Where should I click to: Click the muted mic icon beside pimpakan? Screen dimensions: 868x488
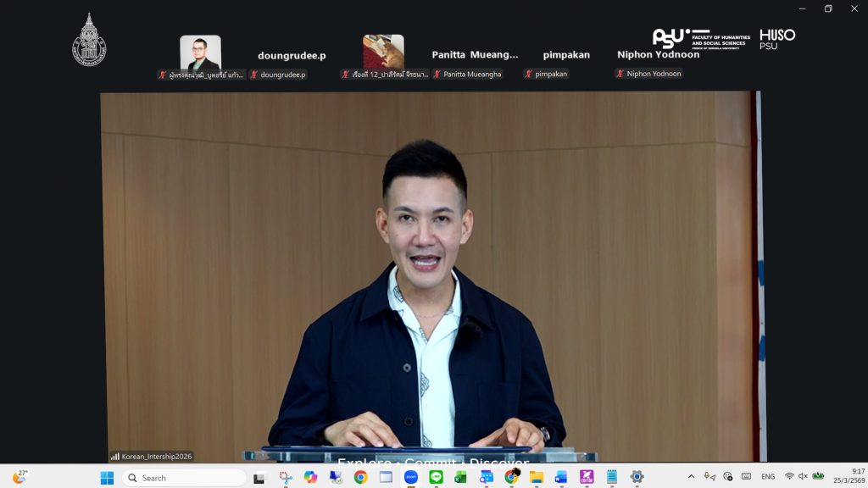click(528, 75)
